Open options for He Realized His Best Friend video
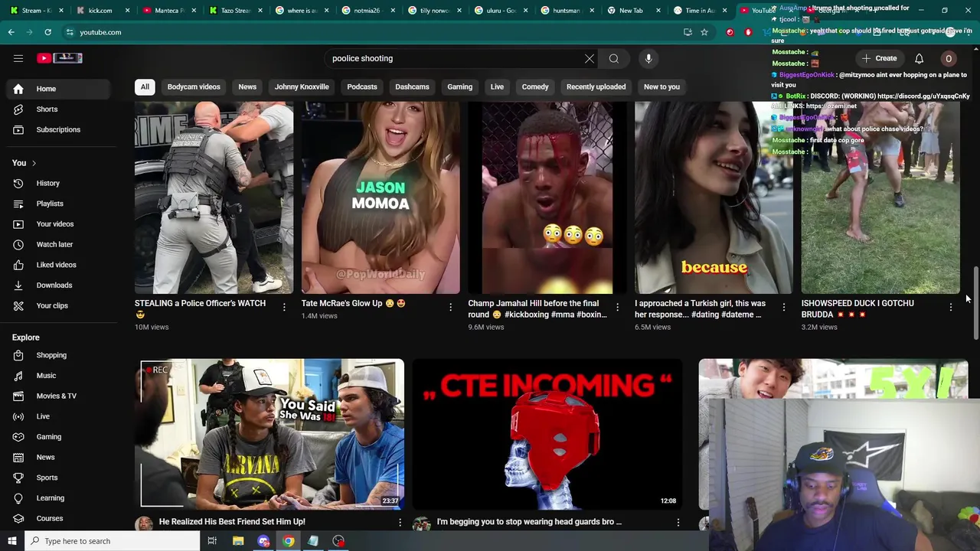 coord(400,522)
